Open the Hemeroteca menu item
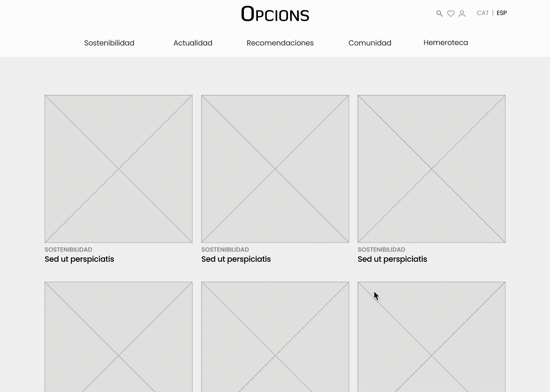 (445, 43)
